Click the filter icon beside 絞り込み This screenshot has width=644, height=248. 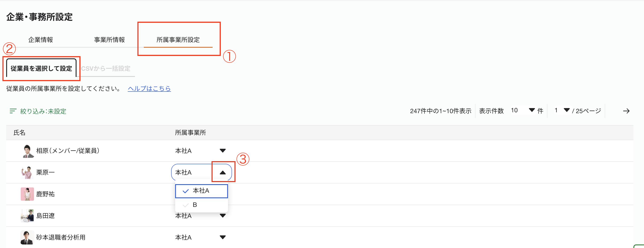click(13, 111)
